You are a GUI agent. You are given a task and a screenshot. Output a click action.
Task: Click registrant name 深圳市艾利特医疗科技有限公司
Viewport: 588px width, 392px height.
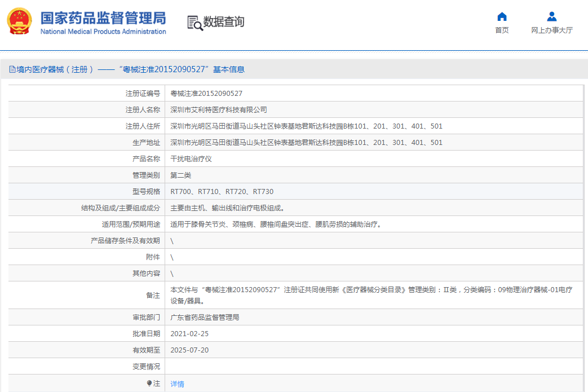click(x=219, y=110)
